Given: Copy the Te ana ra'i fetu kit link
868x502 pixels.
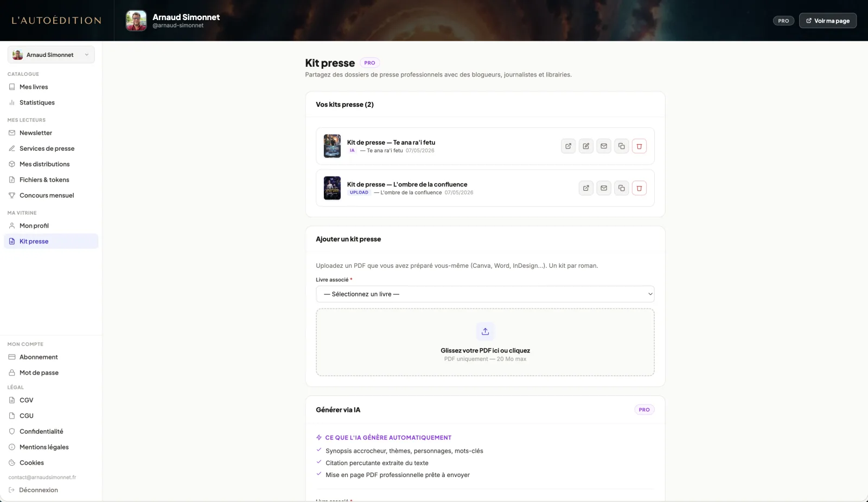Looking at the screenshot, I should tap(622, 146).
